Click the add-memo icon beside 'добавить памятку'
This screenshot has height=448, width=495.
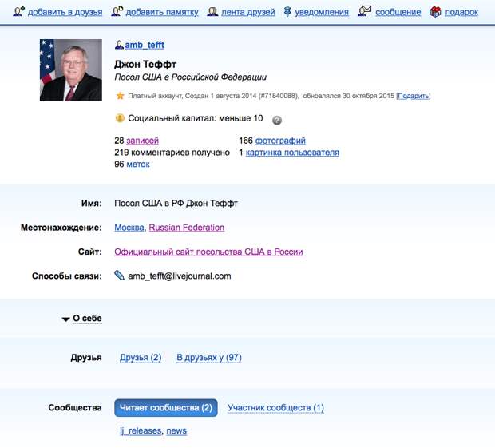(x=117, y=12)
